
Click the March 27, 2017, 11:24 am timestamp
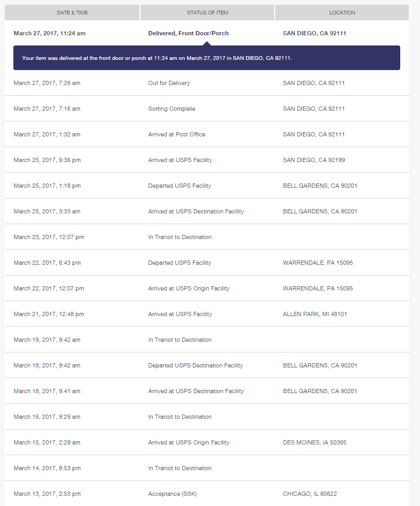coord(49,33)
